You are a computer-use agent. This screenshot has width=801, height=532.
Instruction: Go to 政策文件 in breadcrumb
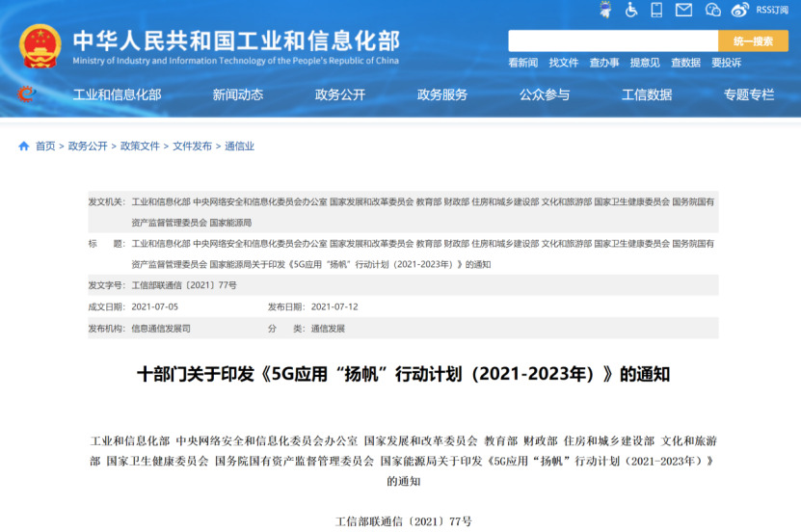tap(140, 146)
